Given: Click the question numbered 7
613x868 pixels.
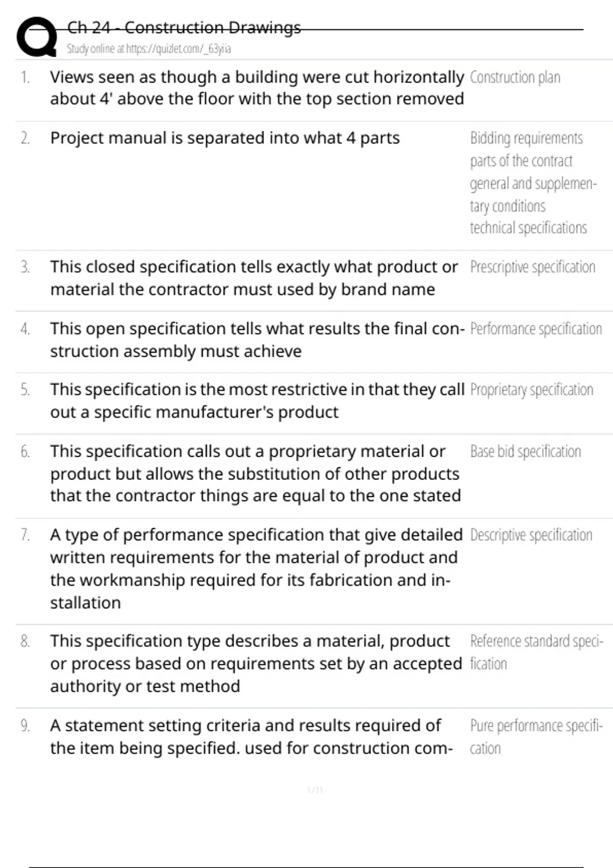Looking at the screenshot, I should 255,568.
